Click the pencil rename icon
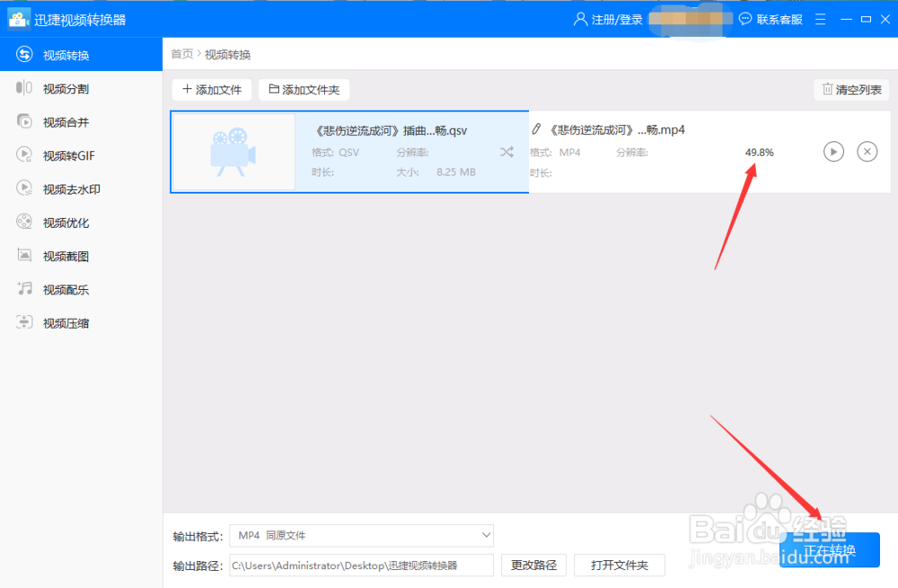The height and width of the screenshot is (588, 898). (x=536, y=129)
